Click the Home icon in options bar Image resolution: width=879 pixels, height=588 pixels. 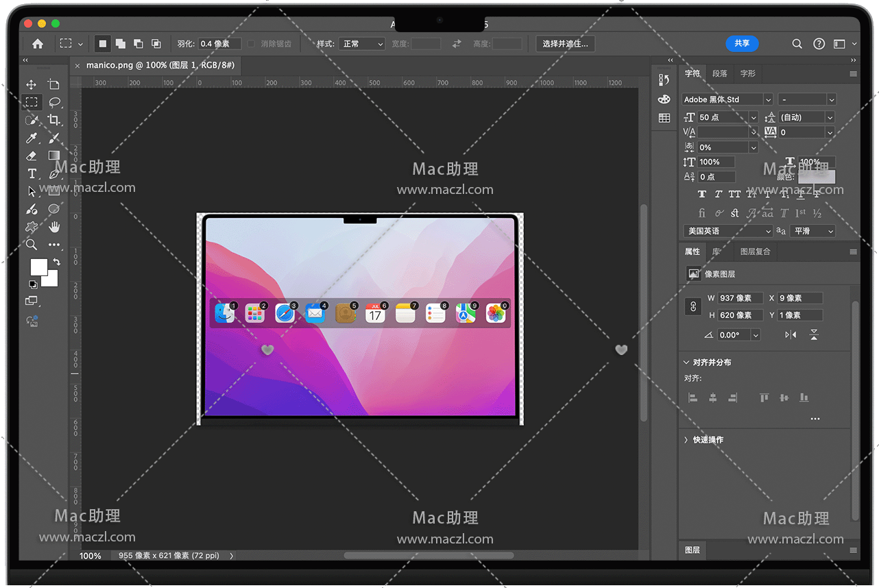(38, 44)
